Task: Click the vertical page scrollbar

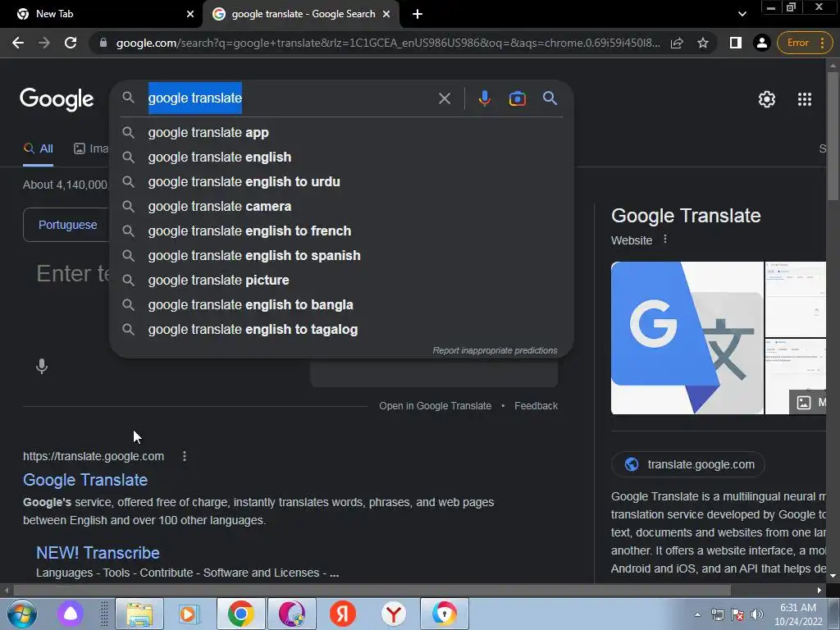Action: pyautogui.click(x=833, y=137)
